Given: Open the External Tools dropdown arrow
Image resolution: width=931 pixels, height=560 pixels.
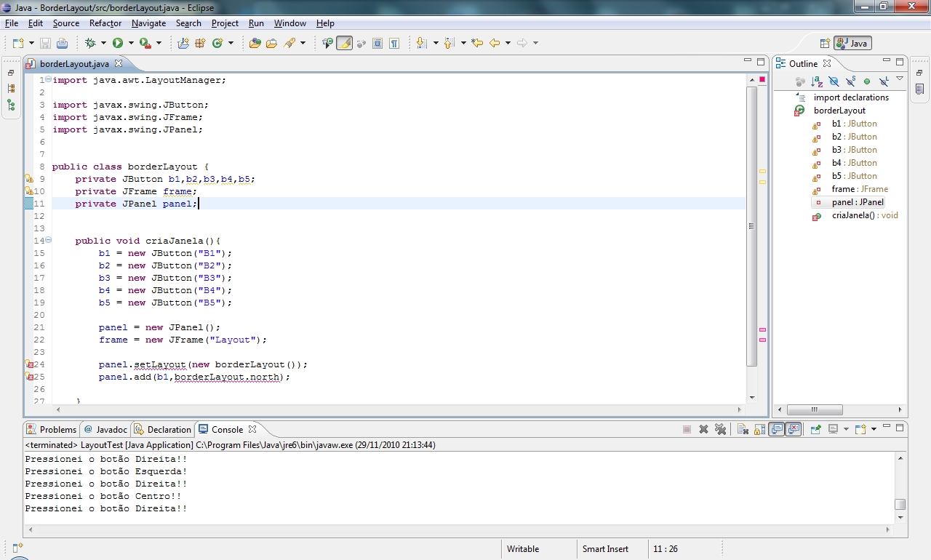Looking at the screenshot, I should pyautogui.click(x=159, y=43).
